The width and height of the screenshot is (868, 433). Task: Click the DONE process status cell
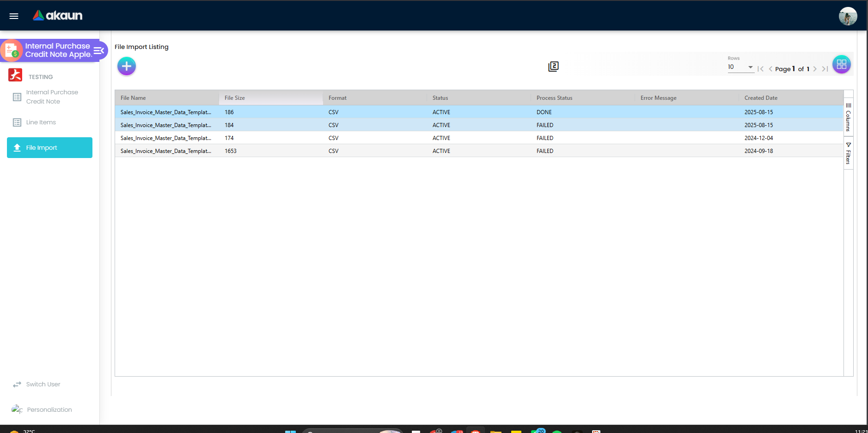[583, 112]
